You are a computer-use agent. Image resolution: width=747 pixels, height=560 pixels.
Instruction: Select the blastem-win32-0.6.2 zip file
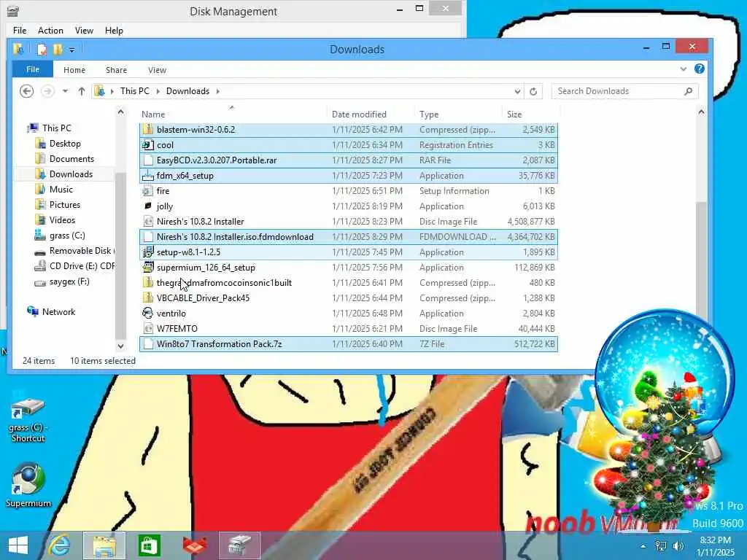coord(349,130)
